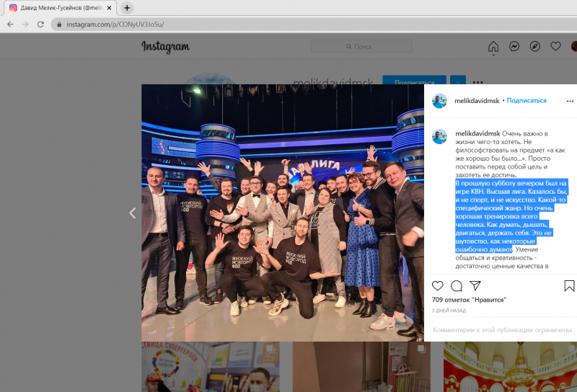The image size is (577, 392).
Task: Like the post with heart icon
Action: [x=438, y=286]
